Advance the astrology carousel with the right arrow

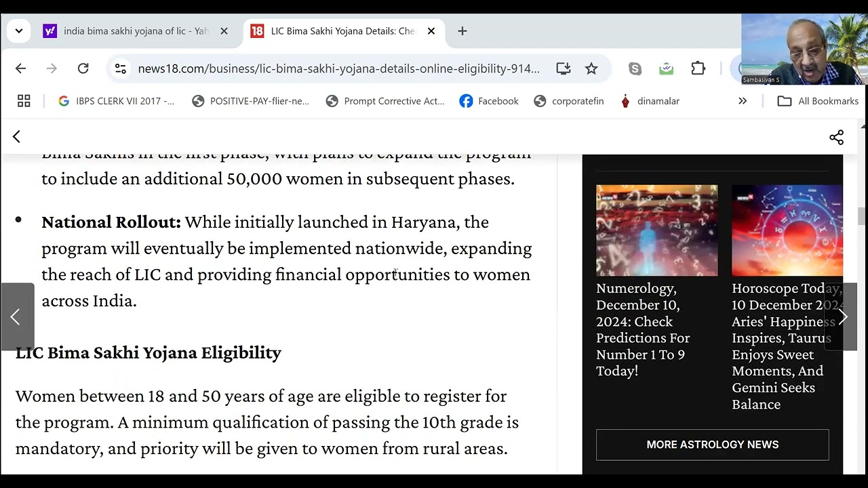[842, 317]
